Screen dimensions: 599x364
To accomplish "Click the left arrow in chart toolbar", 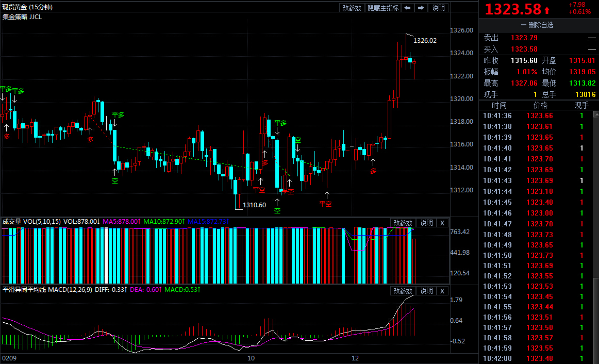I will (x=407, y=8).
